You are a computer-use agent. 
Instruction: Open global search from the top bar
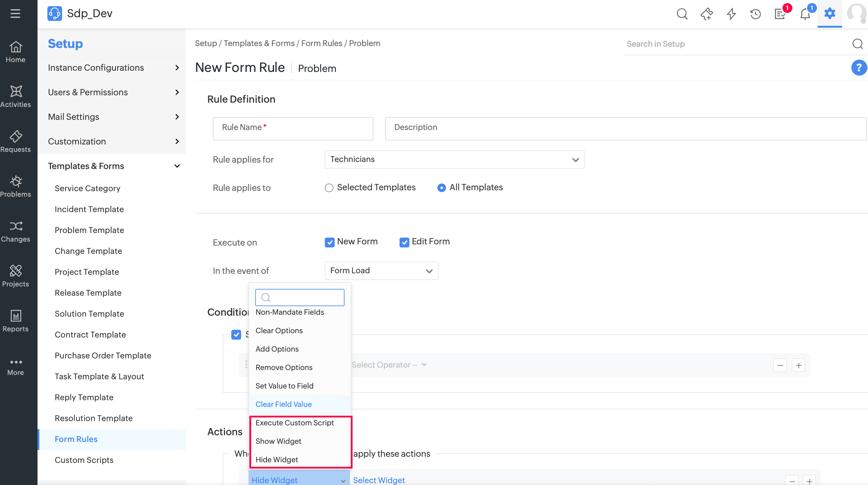click(x=682, y=14)
